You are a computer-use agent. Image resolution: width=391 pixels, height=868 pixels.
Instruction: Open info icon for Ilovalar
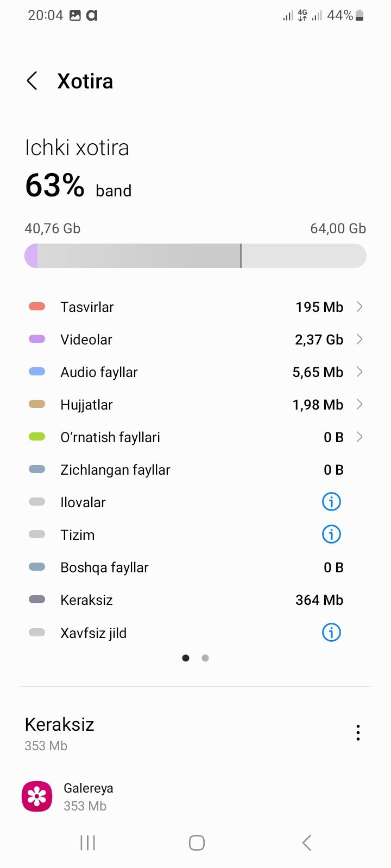tap(331, 502)
